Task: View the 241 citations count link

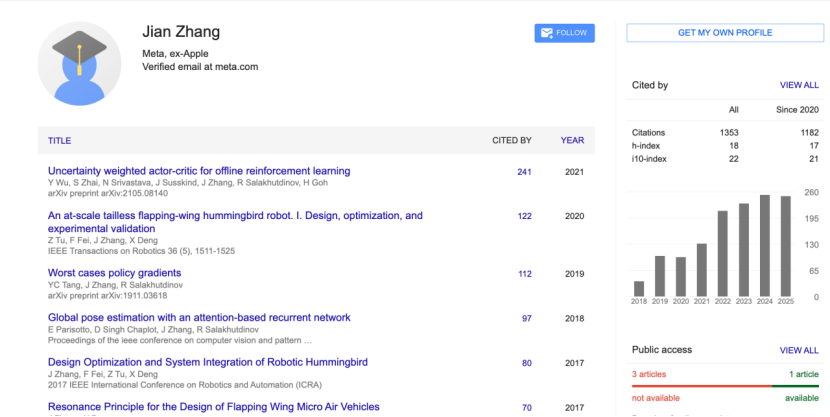Action: pyautogui.click(x=523, y=172)
